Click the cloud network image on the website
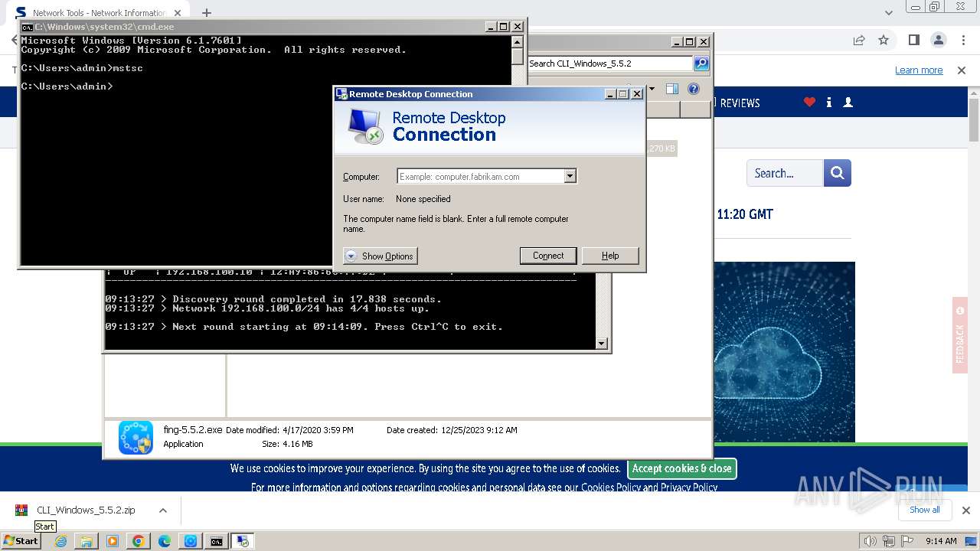The width and height of the screenshot is (980, 551). pos(784,352)
